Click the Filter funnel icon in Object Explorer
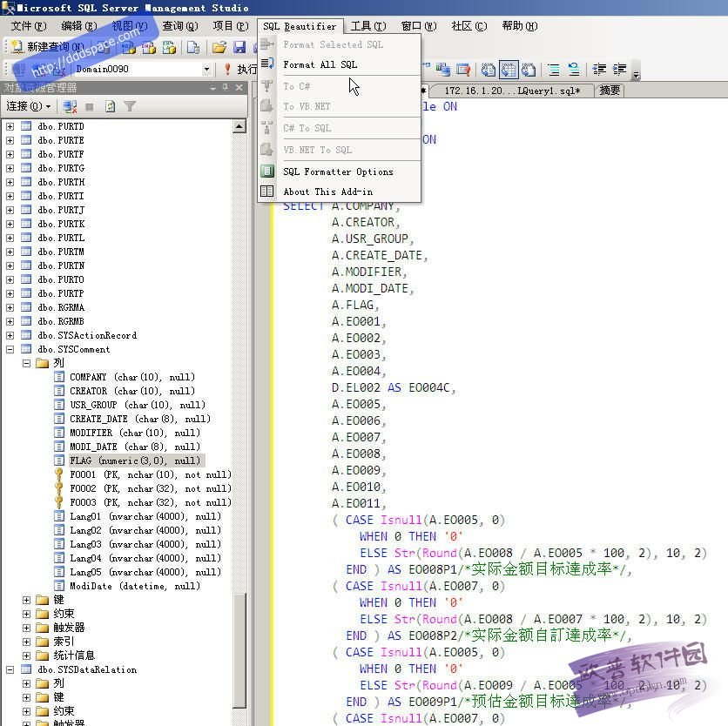728x726 pixels. tap(130, 107)
